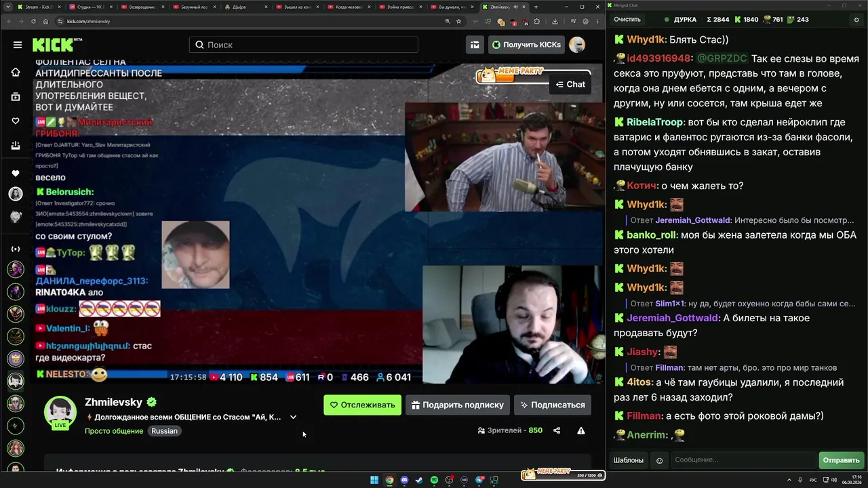Open the Просто общение category link
The height and width of the screenshot is (488, 868).
pos(114,431)
